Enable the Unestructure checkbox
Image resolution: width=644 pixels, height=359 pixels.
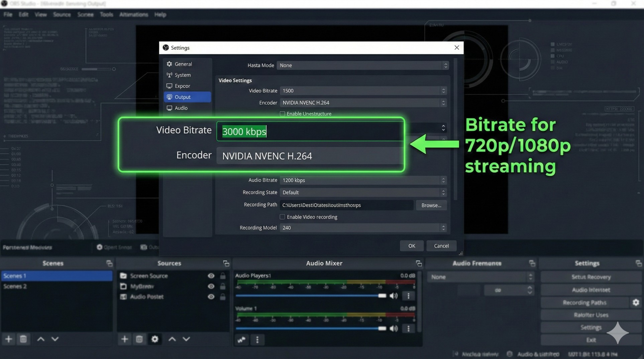tap(283, 114)
